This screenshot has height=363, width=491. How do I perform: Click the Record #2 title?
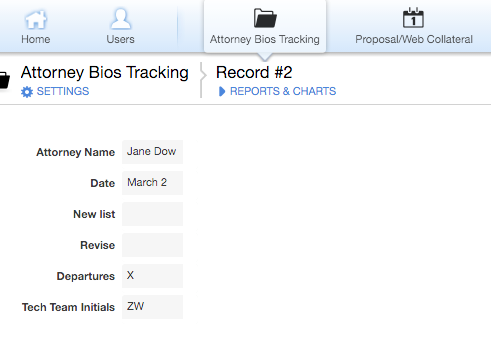click(x=254, y=72)
